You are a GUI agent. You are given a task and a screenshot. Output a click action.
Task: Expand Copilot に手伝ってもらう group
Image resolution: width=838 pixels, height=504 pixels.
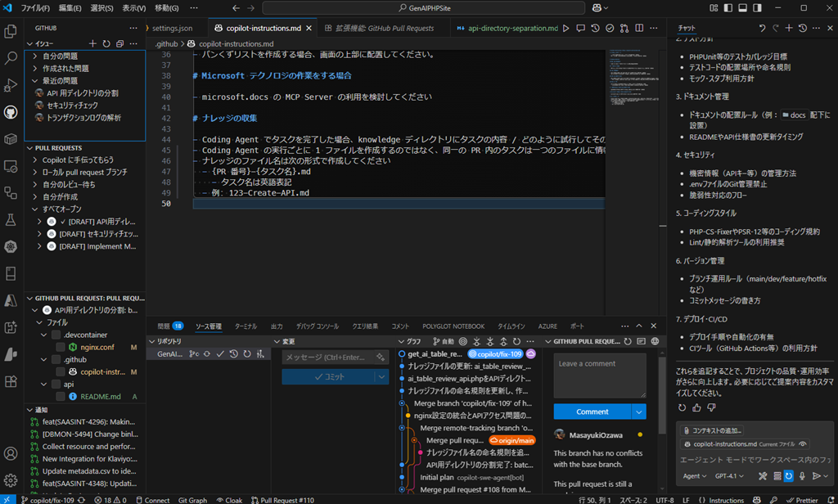[x=34, y=160]
